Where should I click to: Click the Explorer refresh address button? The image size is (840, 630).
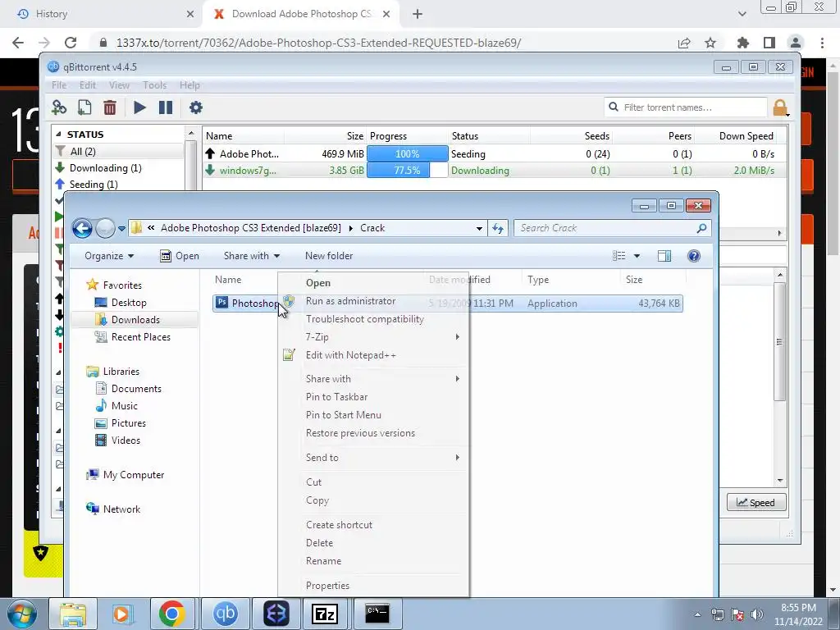(498, 228)
